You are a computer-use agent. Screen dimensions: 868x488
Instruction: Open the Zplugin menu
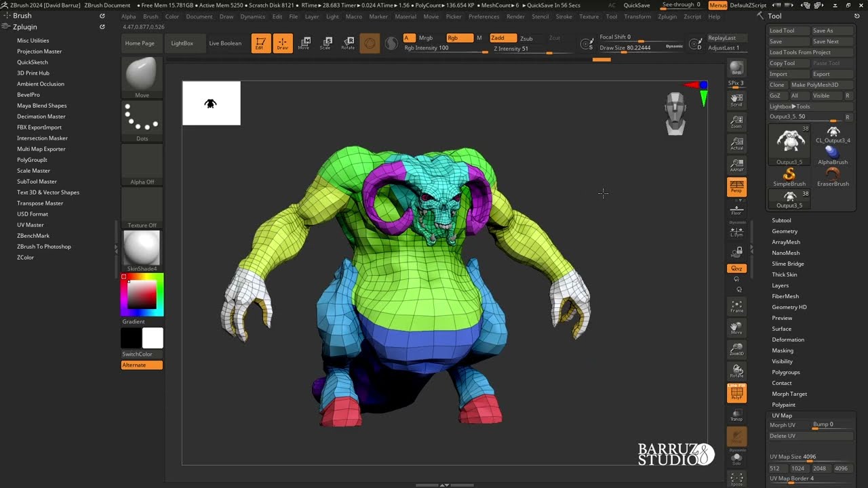667,16
